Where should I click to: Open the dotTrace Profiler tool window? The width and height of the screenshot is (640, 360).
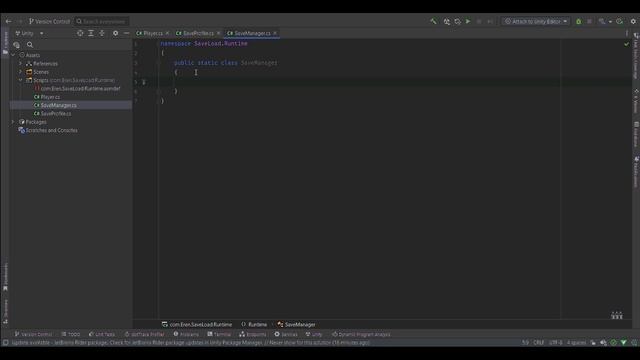[144, 334]
